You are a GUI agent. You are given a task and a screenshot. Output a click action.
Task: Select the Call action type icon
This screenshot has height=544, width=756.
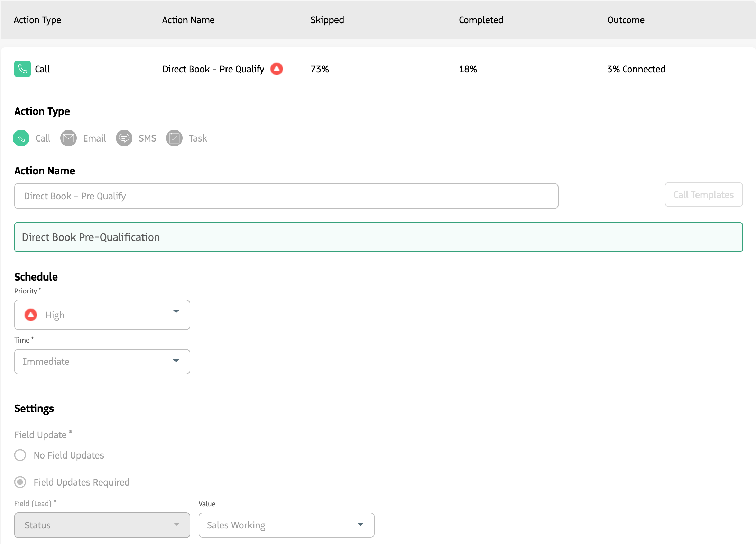point(21,138)
